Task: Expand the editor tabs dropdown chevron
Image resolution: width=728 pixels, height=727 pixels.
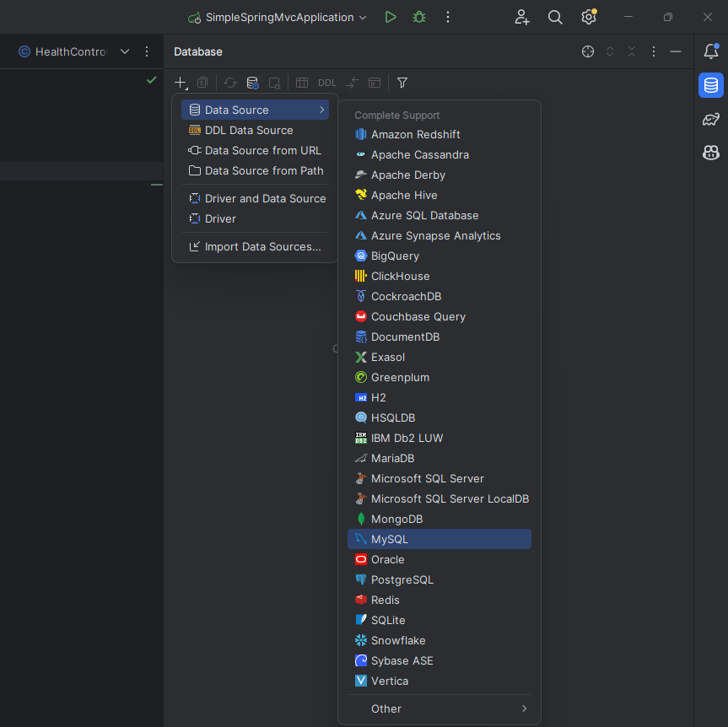Action: [125, 51]
